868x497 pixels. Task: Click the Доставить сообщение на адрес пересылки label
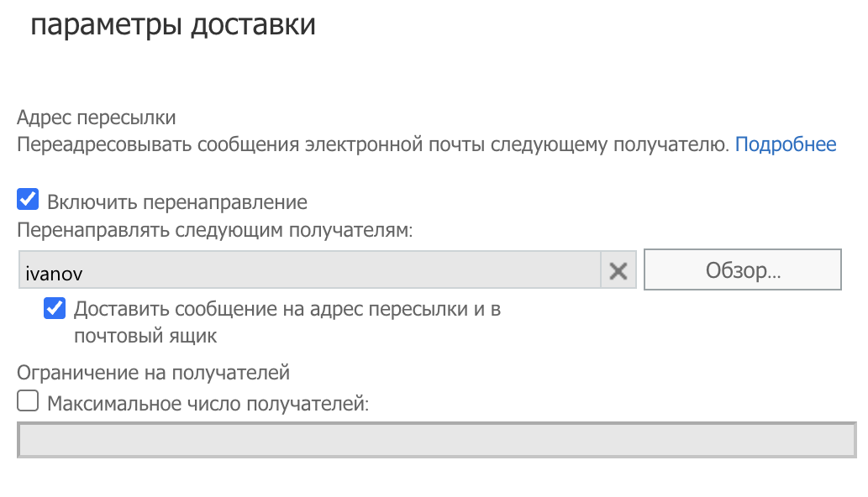click(287, 310)
